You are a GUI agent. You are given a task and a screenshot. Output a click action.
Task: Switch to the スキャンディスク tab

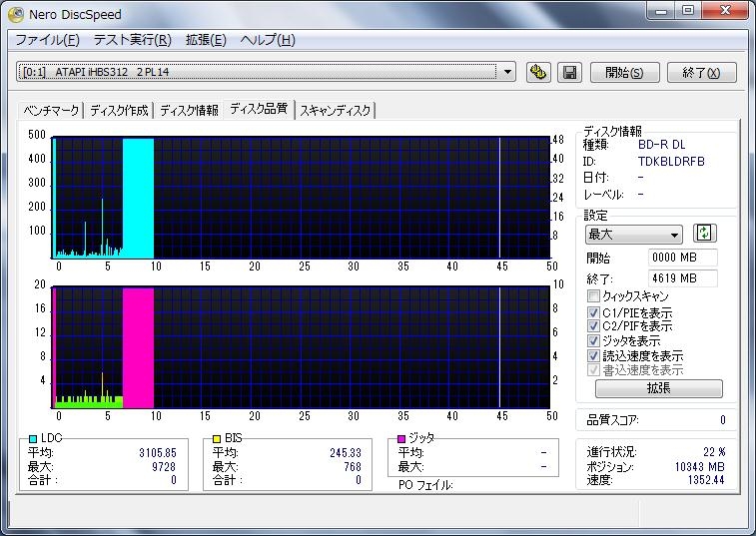point(336,111)
